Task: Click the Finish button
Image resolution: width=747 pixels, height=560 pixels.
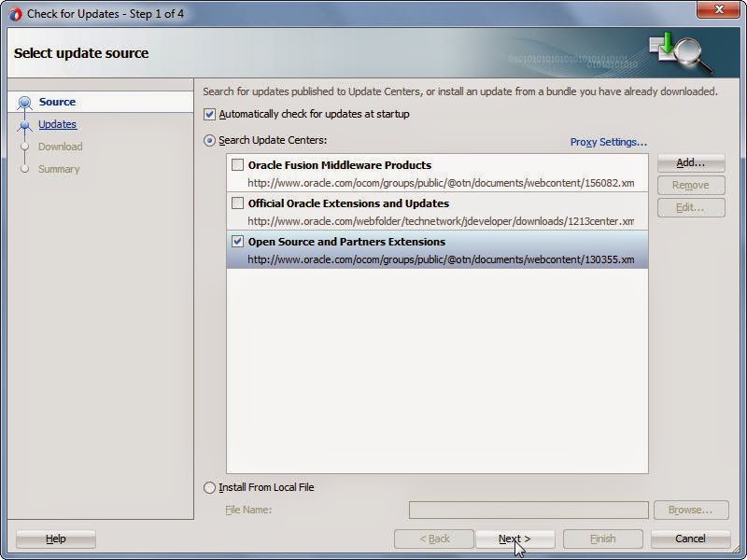Action: pos(602,539)
